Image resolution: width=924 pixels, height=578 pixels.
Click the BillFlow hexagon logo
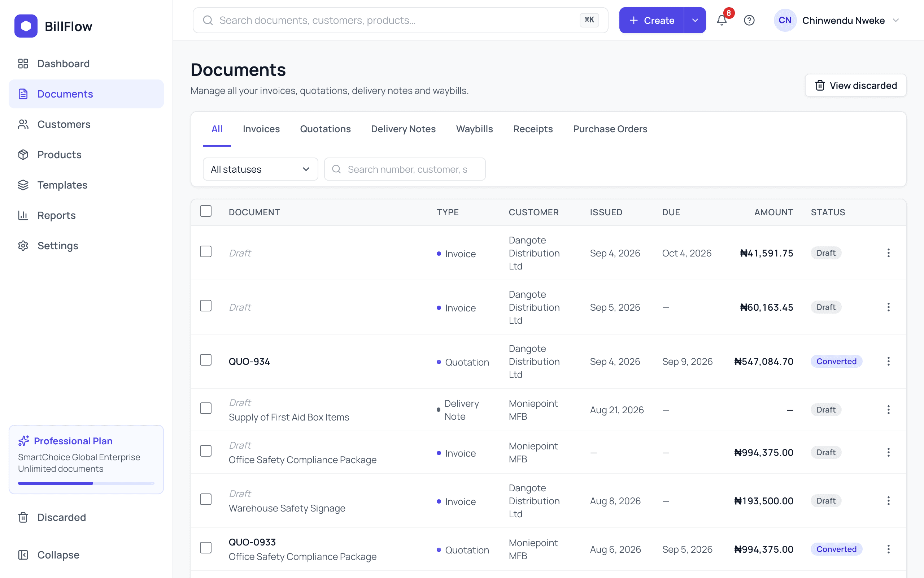[x=26, y=26]
